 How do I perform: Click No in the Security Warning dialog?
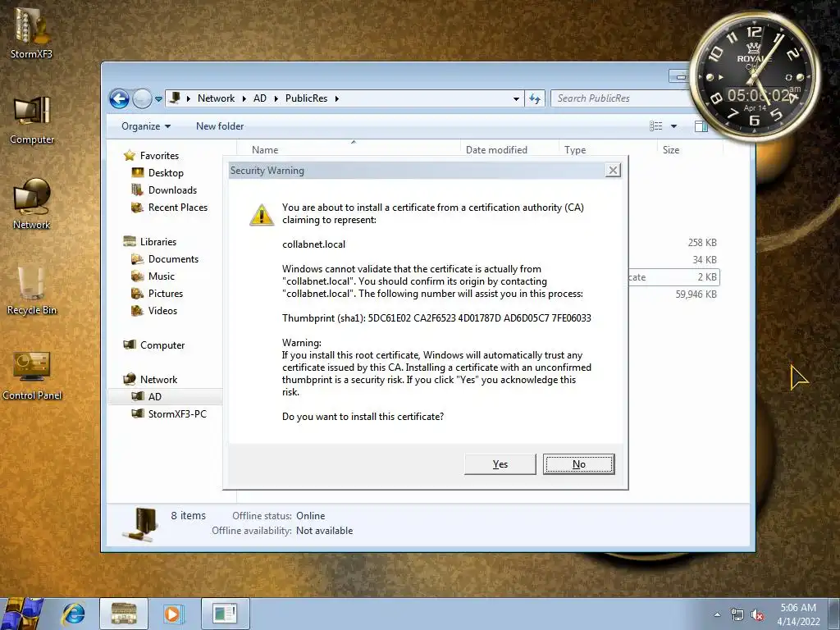[x=578, y=464]
